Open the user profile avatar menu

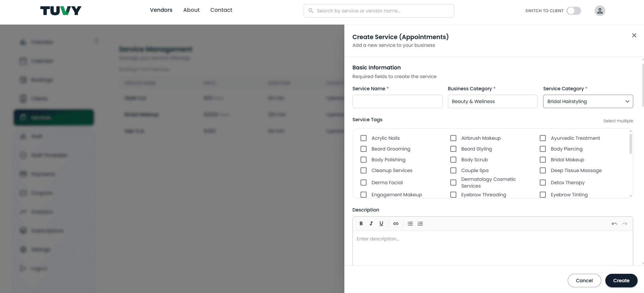600,11
